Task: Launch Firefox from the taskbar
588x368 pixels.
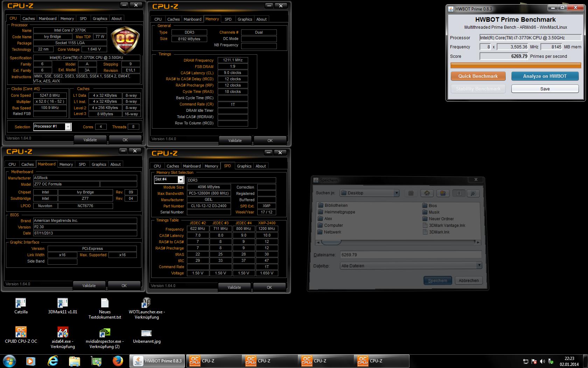Action: pyautogui.click(x=118, y=361)
